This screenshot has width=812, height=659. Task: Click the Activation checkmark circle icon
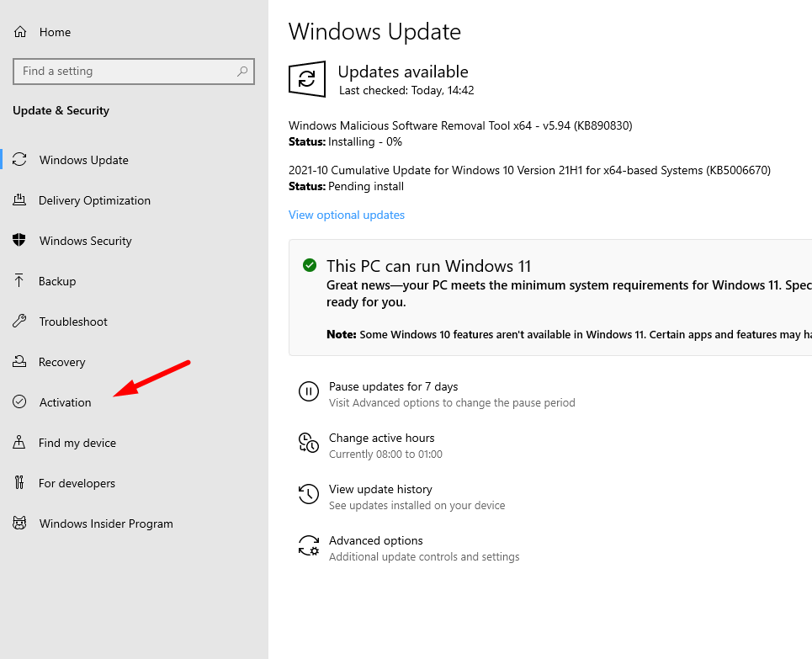point(19,402)
